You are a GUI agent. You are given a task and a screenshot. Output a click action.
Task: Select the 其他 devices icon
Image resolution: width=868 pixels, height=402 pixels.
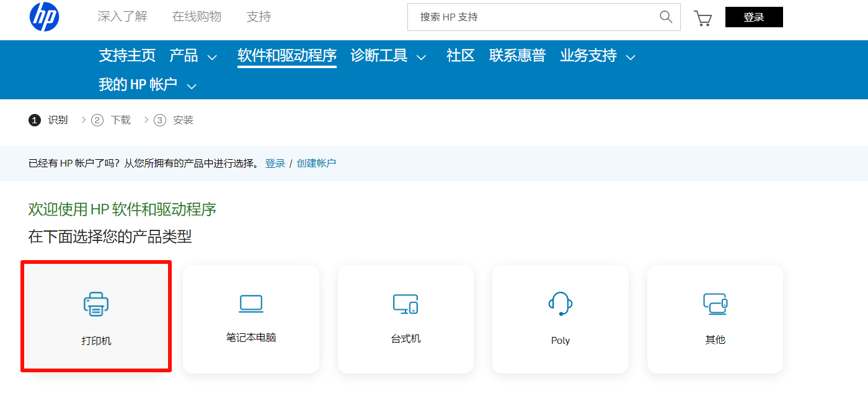tap(715, 304)
